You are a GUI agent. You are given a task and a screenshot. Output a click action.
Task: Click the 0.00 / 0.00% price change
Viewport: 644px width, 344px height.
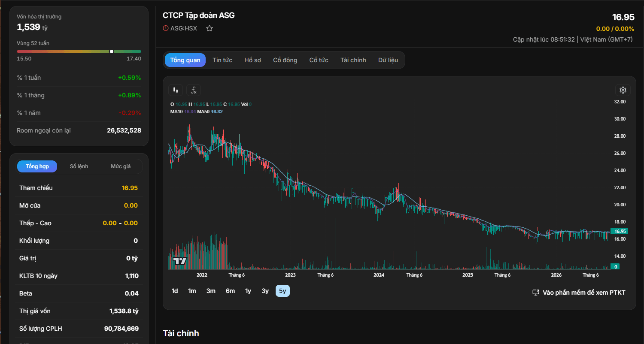pyautogui.click(x=615, y=29)
